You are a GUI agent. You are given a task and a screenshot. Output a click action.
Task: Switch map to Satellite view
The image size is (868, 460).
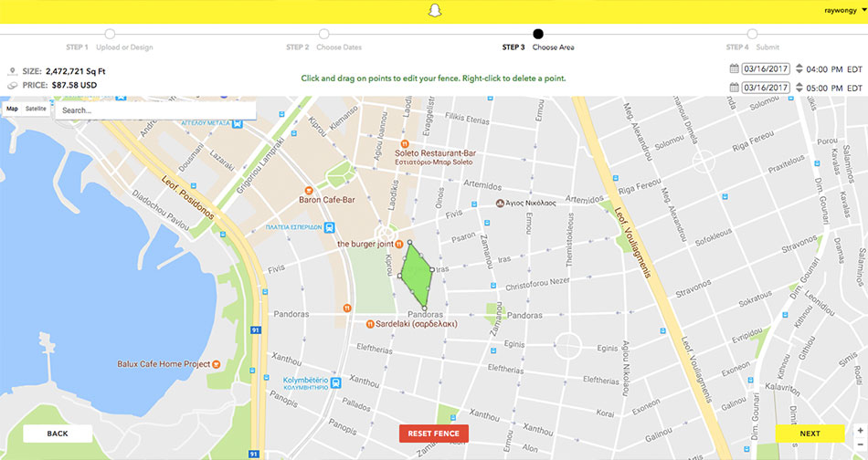[x=36, y=109]
